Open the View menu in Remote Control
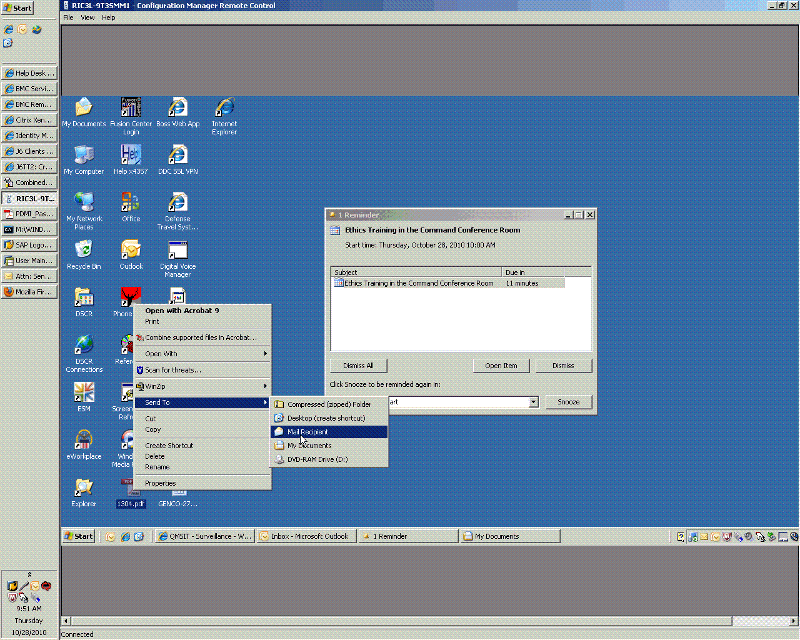The height and width of the screenshot is (640, 800). (86, 18)
